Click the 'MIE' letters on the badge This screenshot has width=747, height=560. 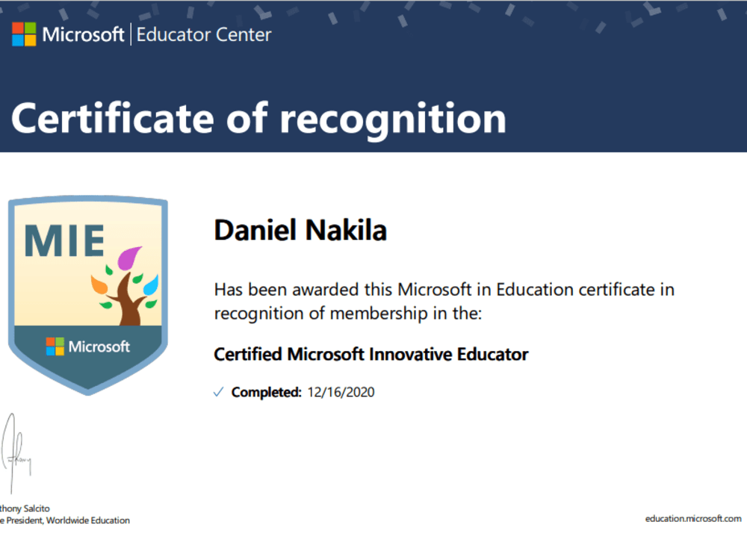(x=64, y=240)
